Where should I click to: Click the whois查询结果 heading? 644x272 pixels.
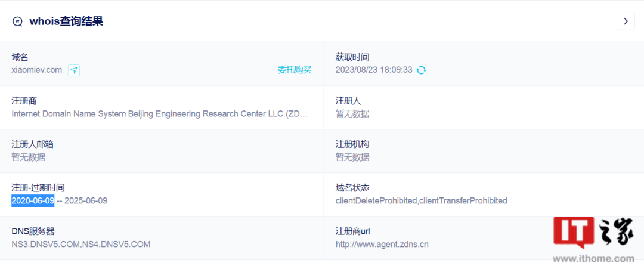click(x=66, y=21)
